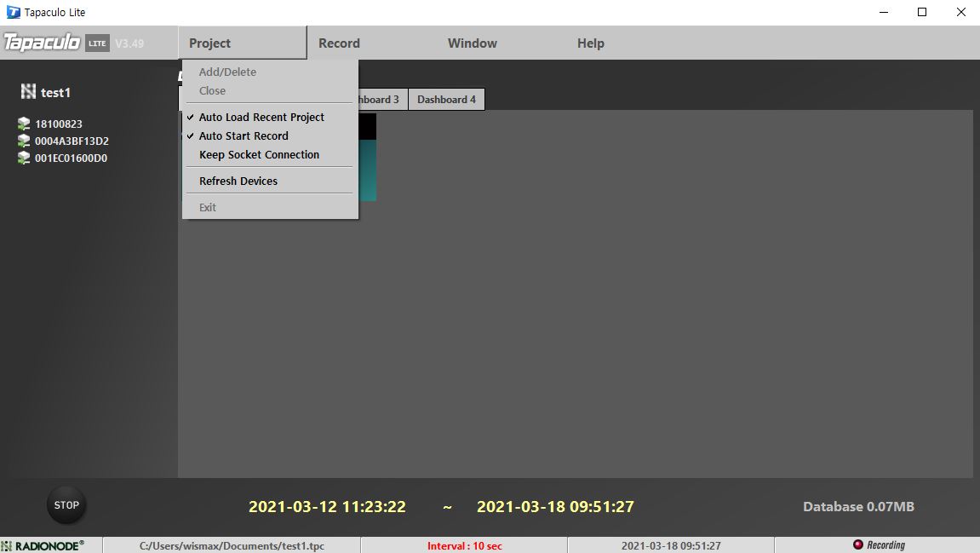Image resolution: width=980 pixels, height=553 pixels.
Task: Stop recording with the STOP button
Action: click(66, 504)
